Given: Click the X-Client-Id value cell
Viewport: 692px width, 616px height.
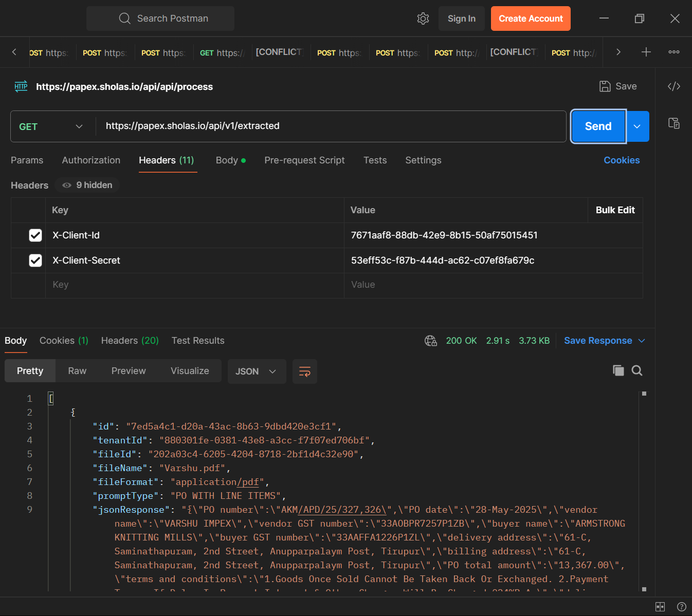Looking at the screenshot, I should click(493, 235).
